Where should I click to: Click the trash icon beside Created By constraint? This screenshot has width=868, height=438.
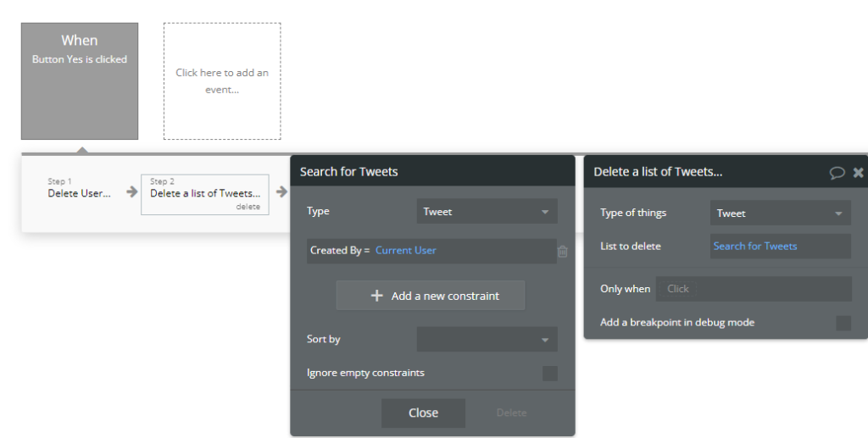coord(563,251)
